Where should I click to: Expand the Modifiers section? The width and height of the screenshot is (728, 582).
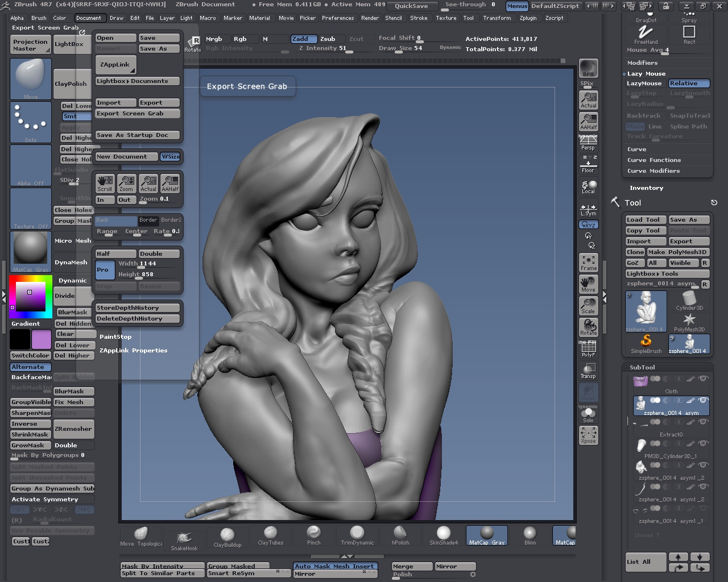coord(642,63)
